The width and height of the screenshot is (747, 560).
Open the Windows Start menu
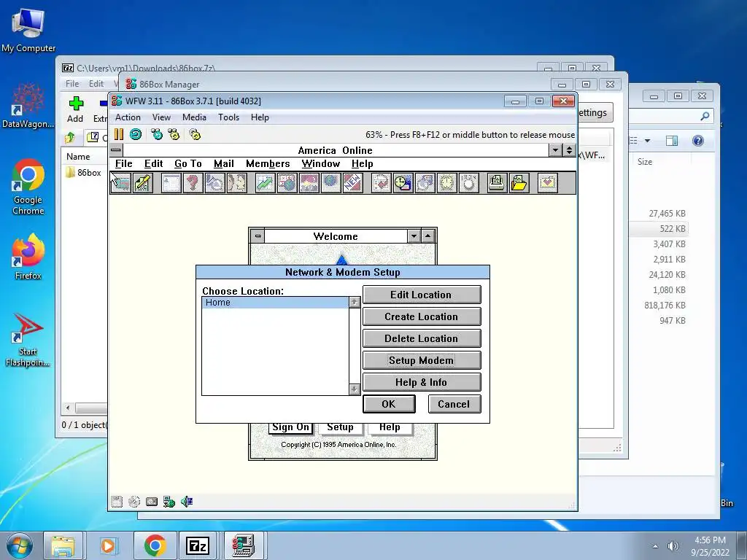(x=19, y=545)
